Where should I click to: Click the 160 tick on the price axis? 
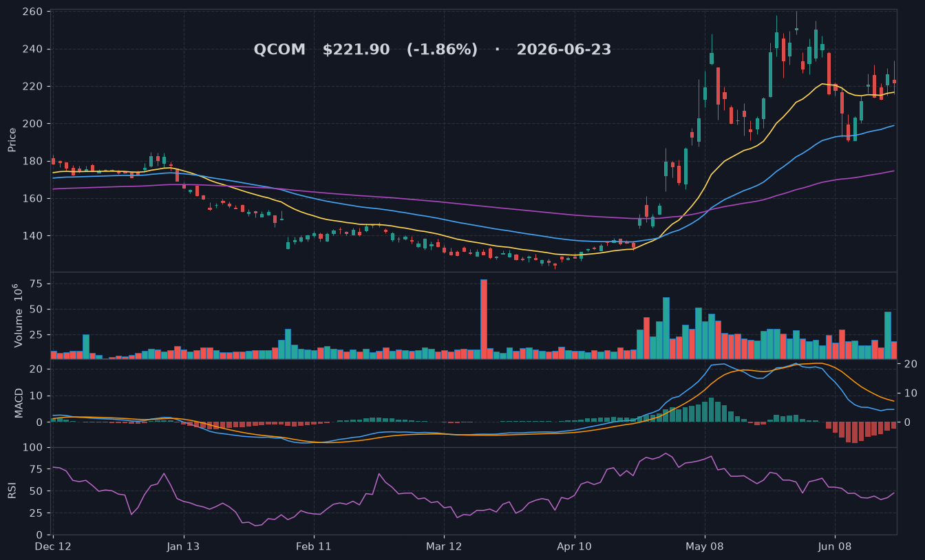coord(33,198)
